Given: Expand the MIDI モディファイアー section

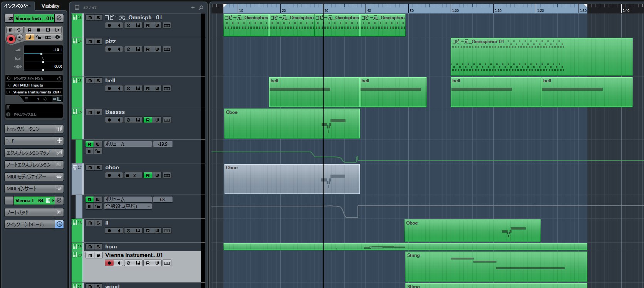Looking at the screenshot, I should tap(30, 176).
